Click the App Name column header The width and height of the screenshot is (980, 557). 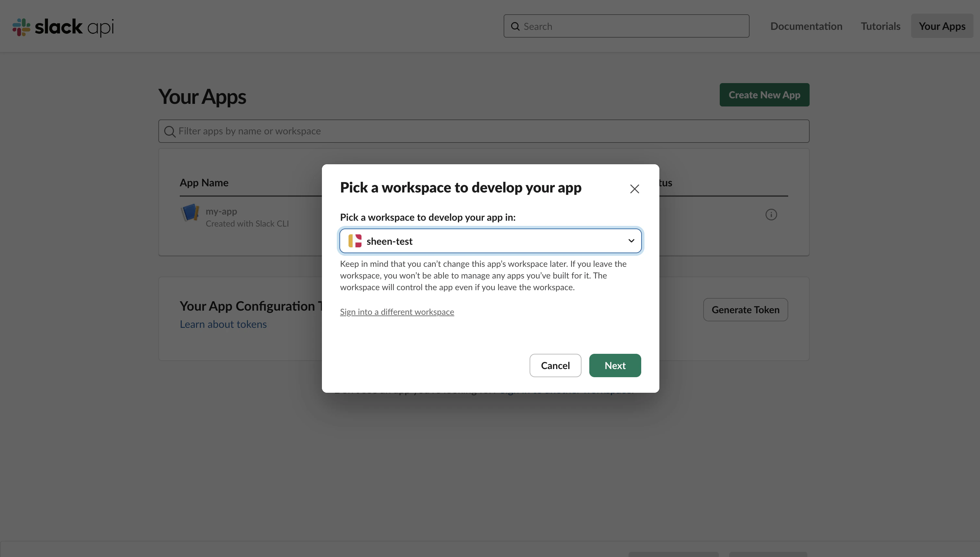pos(204,182)
